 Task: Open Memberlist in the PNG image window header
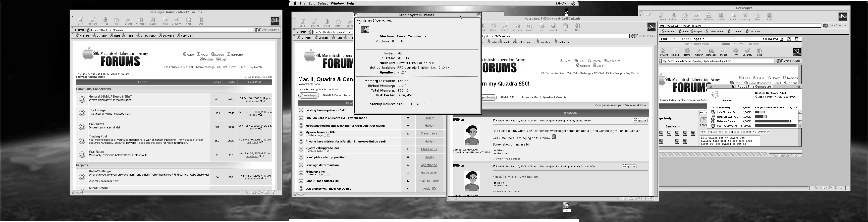(612, 61)
